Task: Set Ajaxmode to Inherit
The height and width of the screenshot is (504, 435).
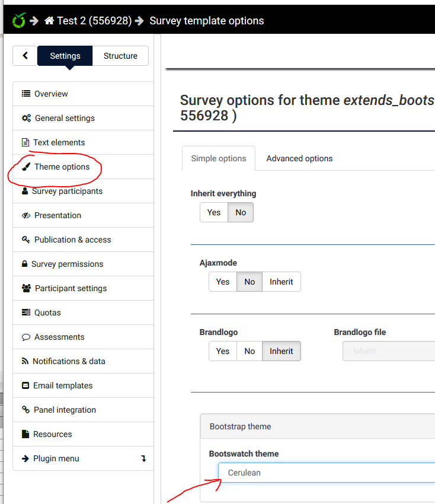Action: 281,282
